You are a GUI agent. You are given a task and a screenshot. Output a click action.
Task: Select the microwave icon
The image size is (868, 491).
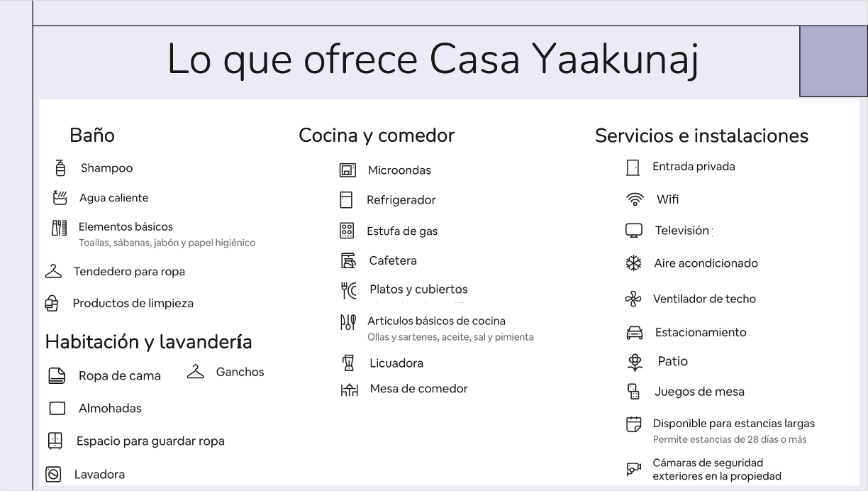(x=347, y=170)
